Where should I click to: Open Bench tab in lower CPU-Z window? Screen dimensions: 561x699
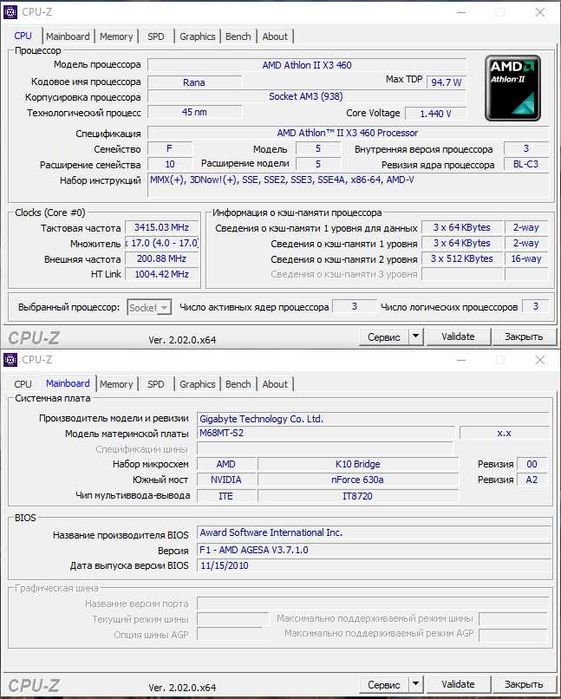tap(238, 384)
